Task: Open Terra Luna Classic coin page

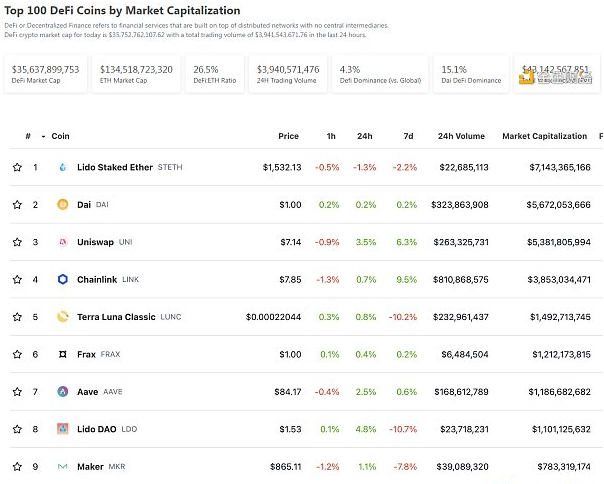Action: [x=116, y=317]
